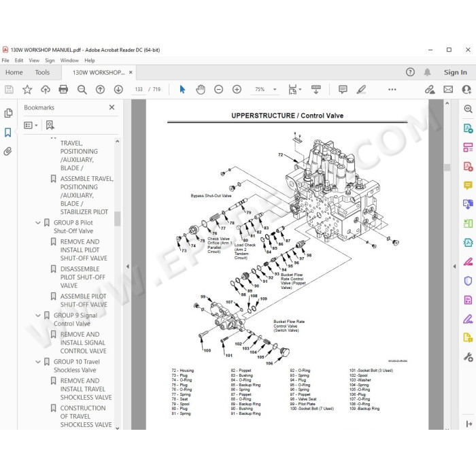Zoom in with plus icon
The width and height of the screenshot is (476, 476).
tap(237, 89)
